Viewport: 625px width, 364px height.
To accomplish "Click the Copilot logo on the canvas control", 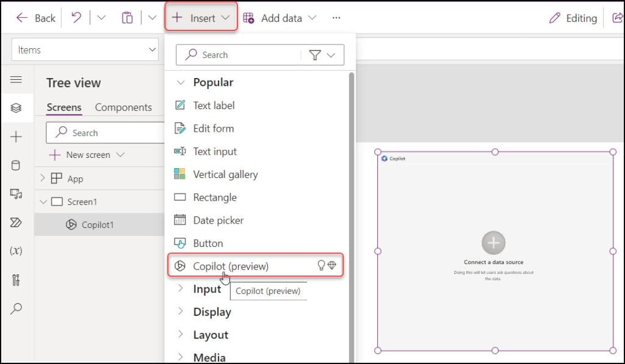I will coord(385,159).
